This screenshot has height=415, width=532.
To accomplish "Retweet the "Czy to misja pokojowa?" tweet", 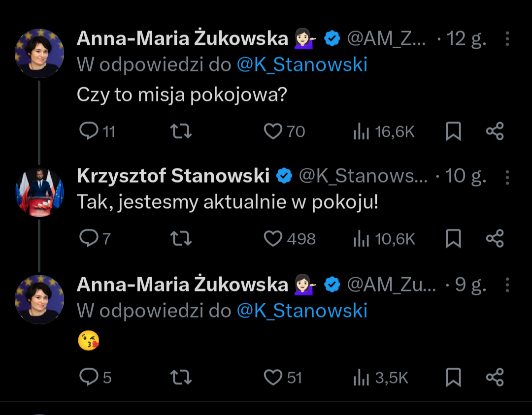I will (x=181, y=131).
